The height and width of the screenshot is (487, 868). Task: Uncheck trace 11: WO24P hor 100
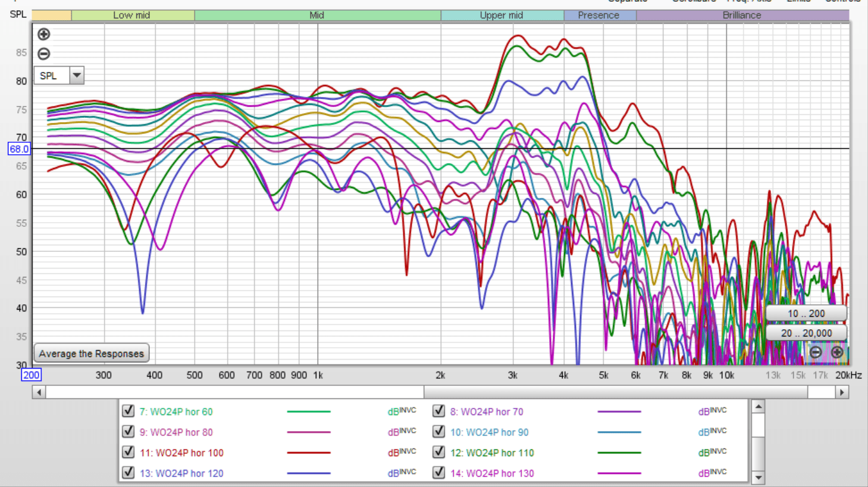[x=128, y=452]
